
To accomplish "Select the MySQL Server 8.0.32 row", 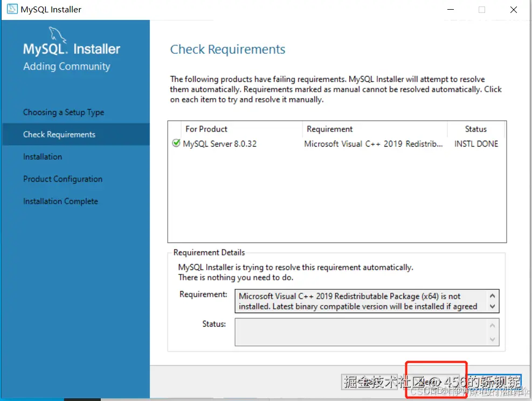I will [336, 144].
